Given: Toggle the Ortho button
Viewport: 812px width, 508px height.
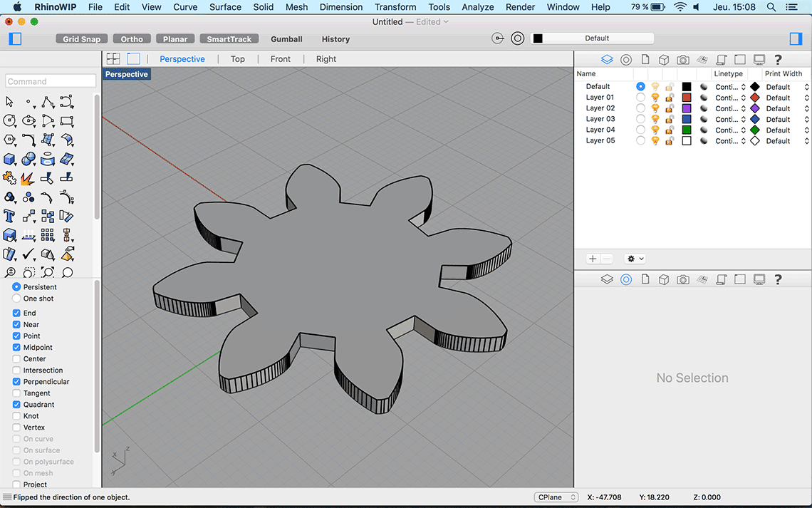Looking at the screenshot, I should [x=132, y=39].
